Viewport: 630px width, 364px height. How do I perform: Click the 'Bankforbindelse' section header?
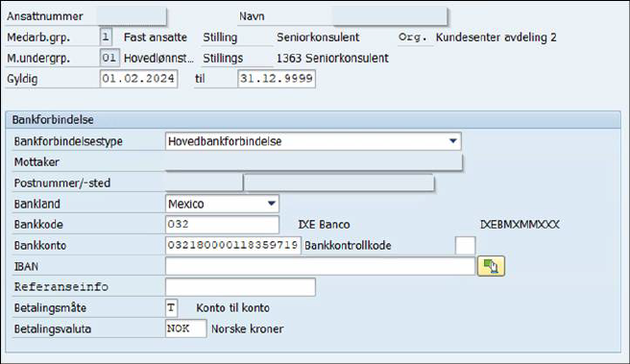(x=313, y=120)
